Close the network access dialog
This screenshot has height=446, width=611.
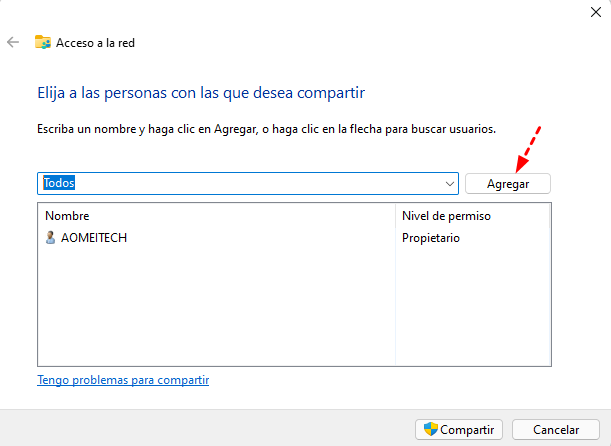(596, 11)
